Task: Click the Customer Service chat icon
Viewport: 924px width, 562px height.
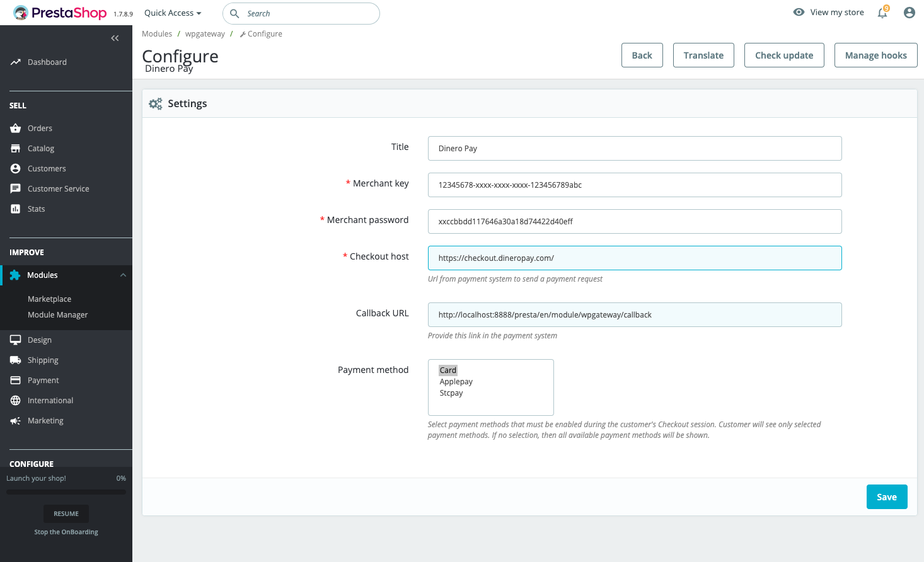Action: [16, 189]
